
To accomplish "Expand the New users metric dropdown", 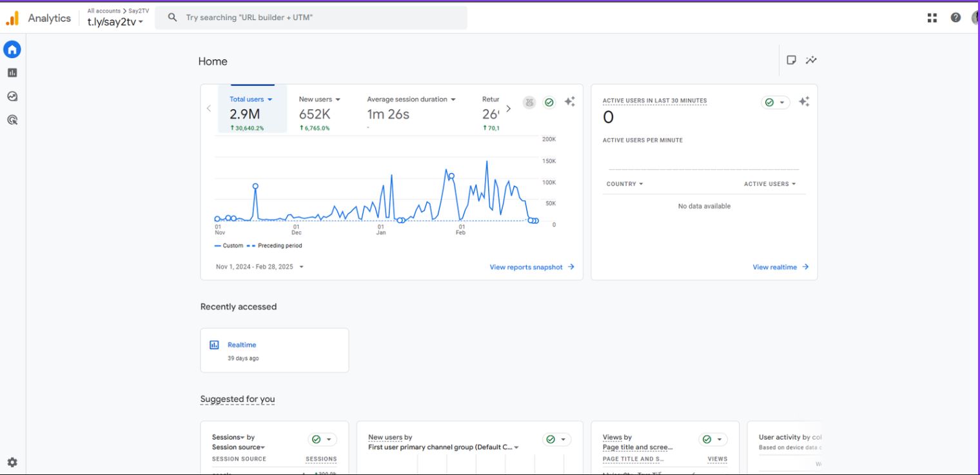I will [320, 99].
